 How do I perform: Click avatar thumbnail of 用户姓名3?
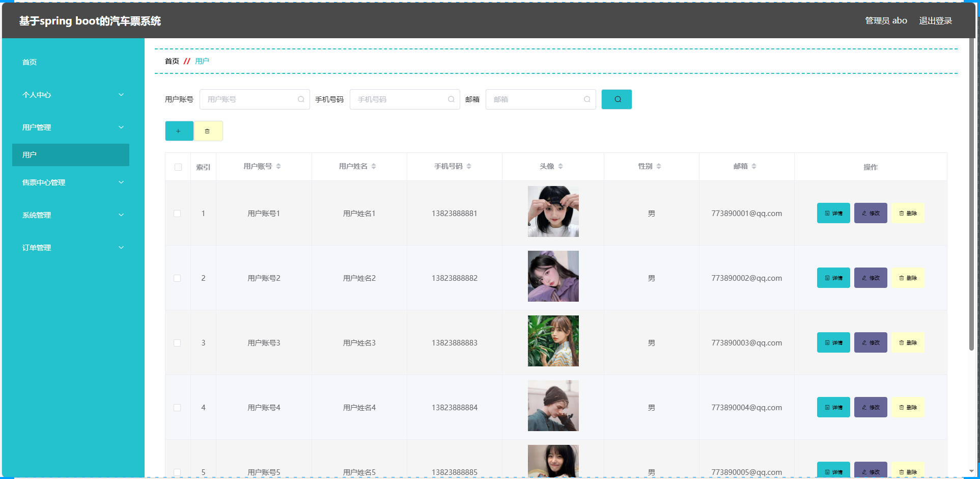(x=553, y=341)
